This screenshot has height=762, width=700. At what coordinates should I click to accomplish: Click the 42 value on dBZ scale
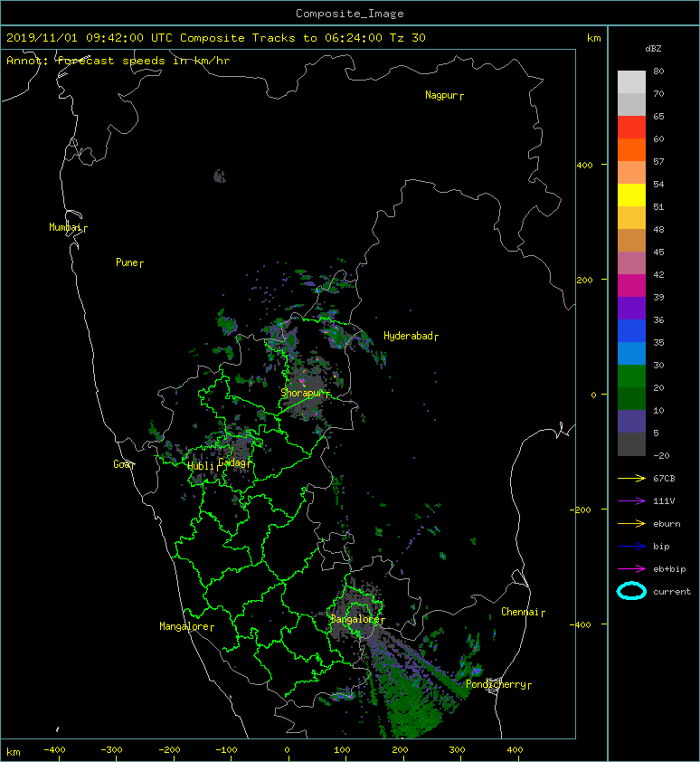click(x=658, y=274)
